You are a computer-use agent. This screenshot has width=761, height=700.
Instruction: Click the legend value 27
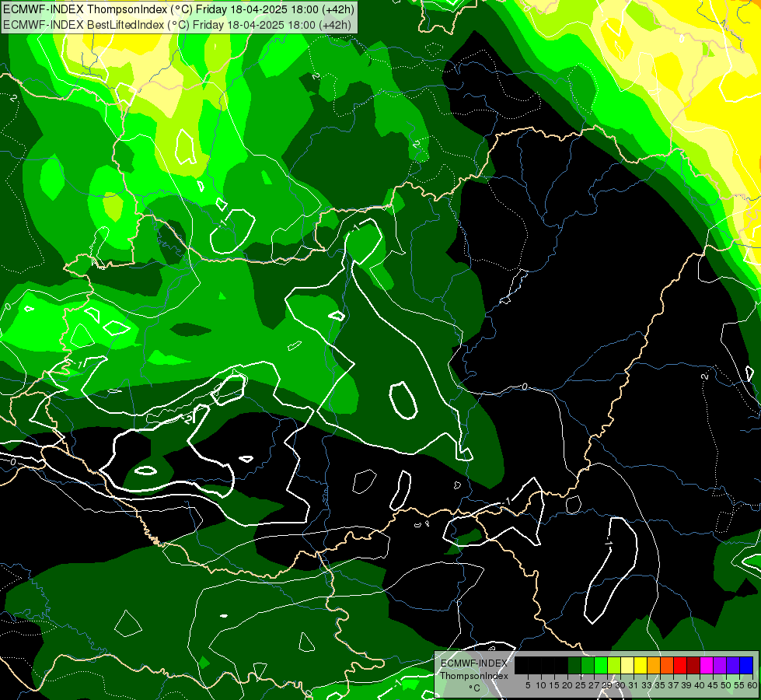tap(594, 685)
